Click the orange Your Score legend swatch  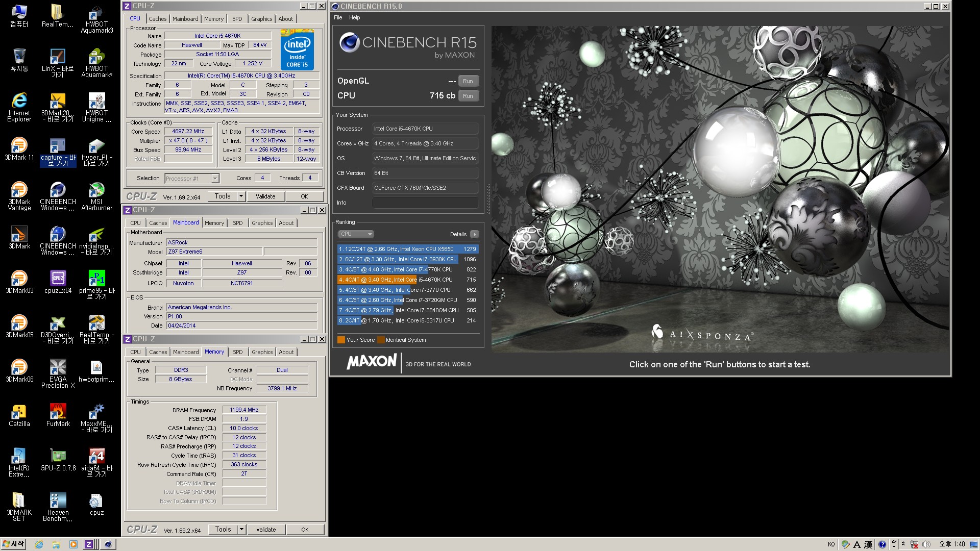pyautogui.click(x=341, y=340)
